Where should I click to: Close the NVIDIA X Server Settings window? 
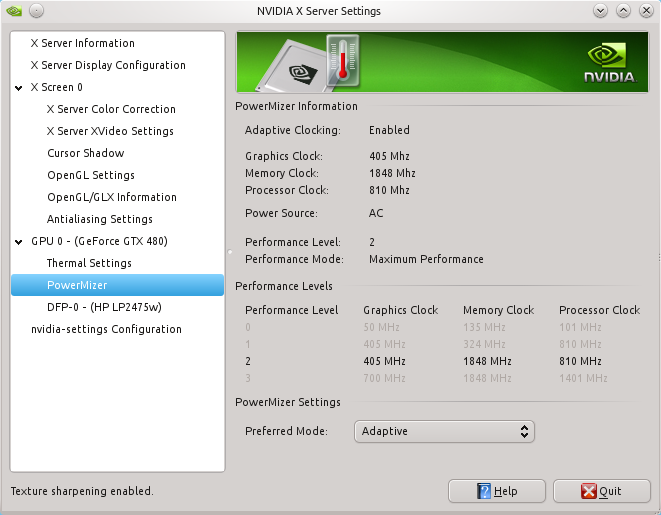[x=646, y=11]
